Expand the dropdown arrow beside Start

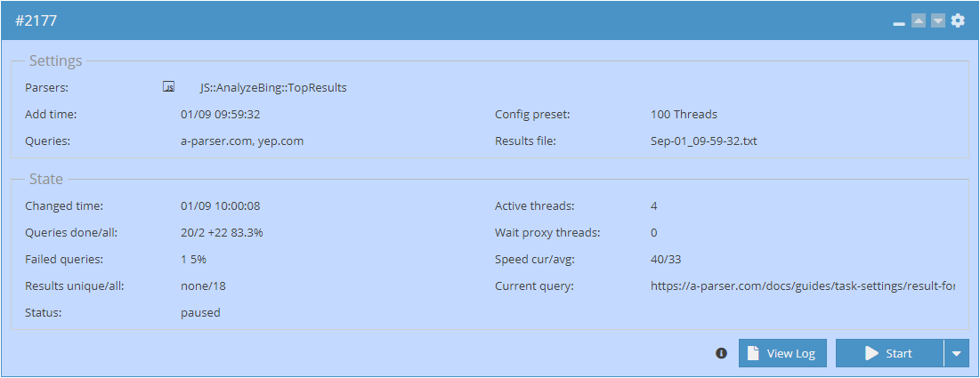pyautogui.click(x=956, y=353)
